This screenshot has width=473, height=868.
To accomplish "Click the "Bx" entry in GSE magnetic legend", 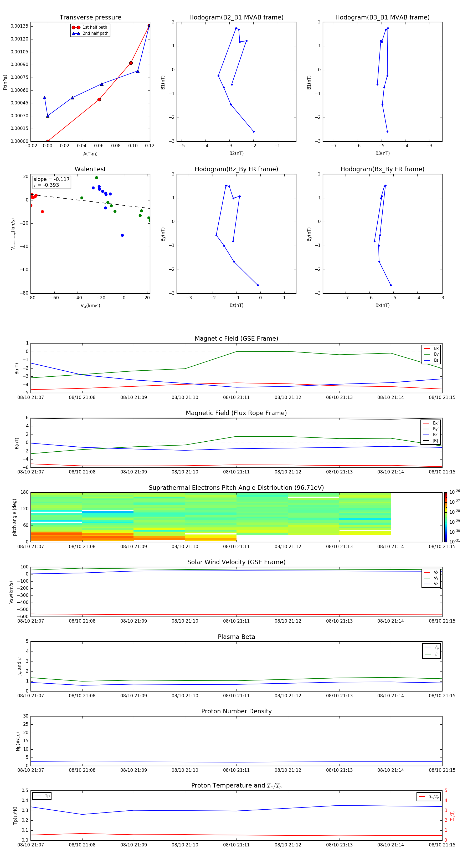I will (x=431, y=349).
